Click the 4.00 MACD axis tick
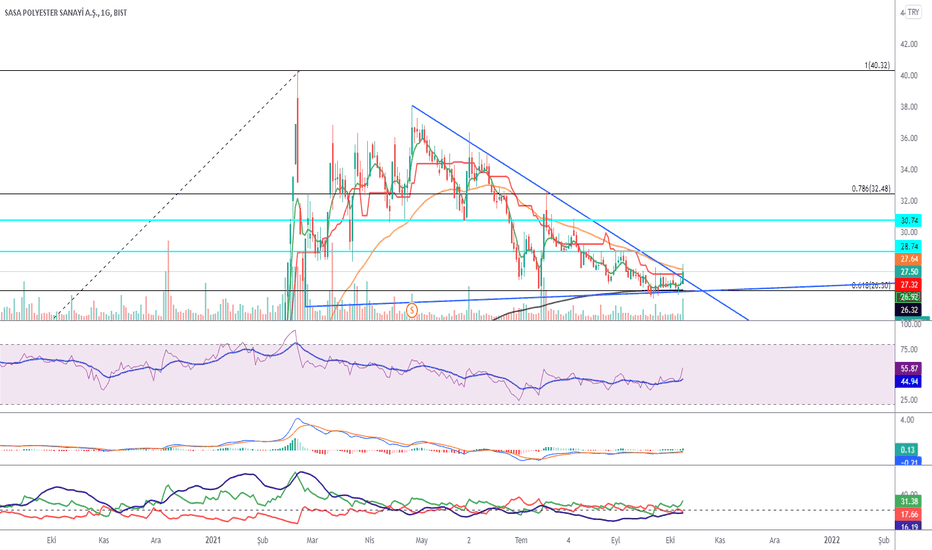This screenshot has width=932, height=550. coord(907,420)
